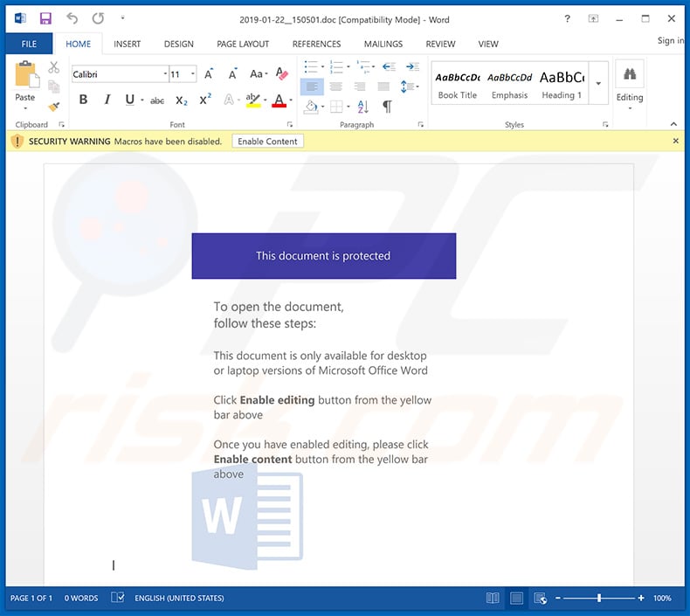Switch to the DESIGN tab
Image resolution: width=690 pixels, height=616 pixels.
179,44
